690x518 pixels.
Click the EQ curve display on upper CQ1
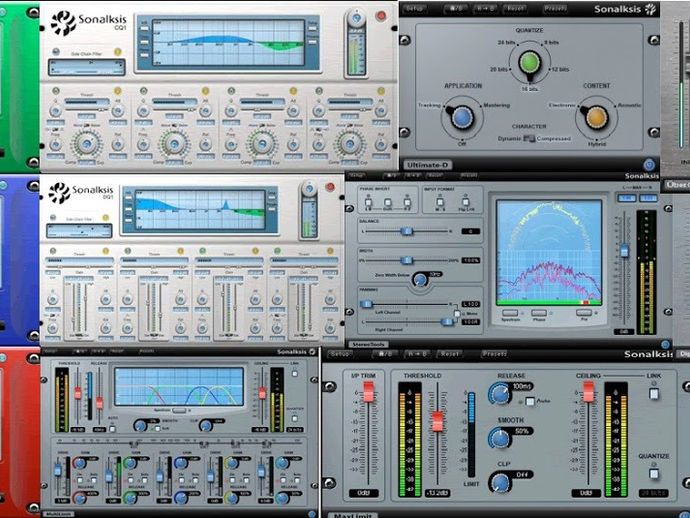(229, 43)
